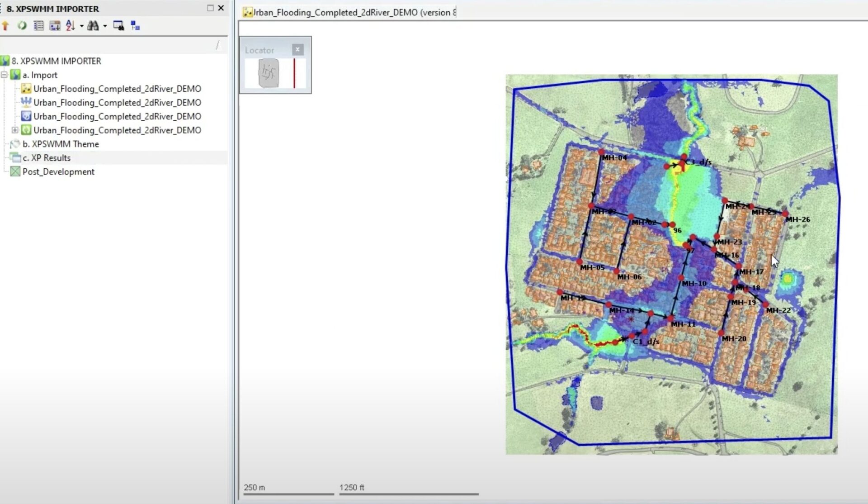Viewport: 868px width, 504px height.
Task: Expand the fourth Urban_Flooding_Completed_2dRiver_DEMO item
Action: tap(15, 130)
